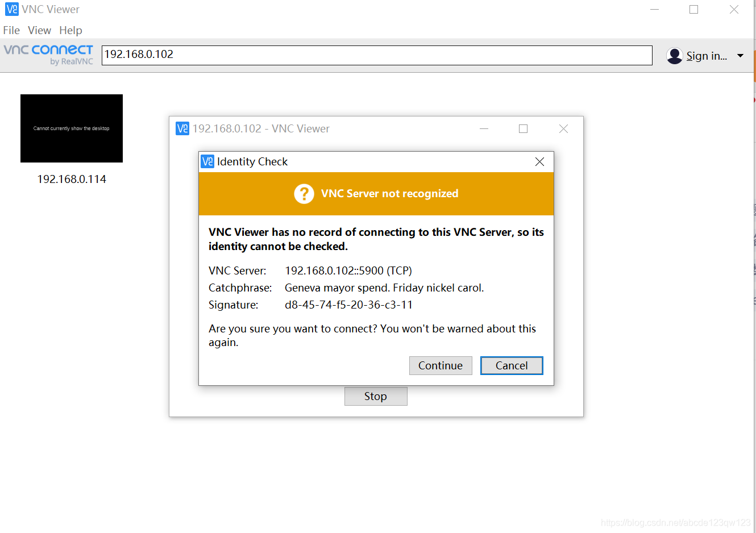Click the 192.168.0.102 window VNC icon

point(182,128)
